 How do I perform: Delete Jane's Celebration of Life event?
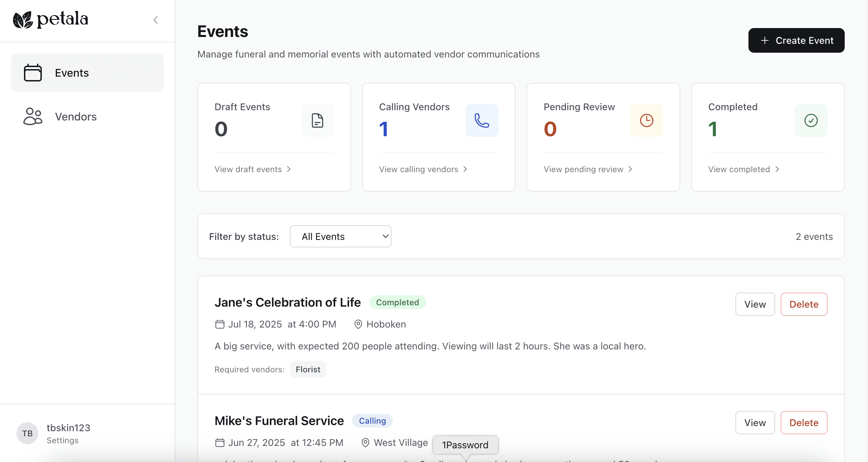[x=804, y=304]
